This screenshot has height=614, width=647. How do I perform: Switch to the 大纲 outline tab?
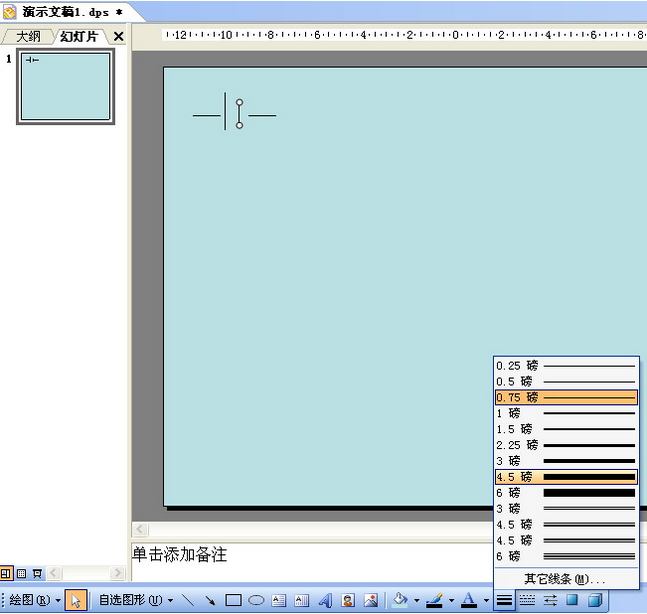(x=28, y=36)
